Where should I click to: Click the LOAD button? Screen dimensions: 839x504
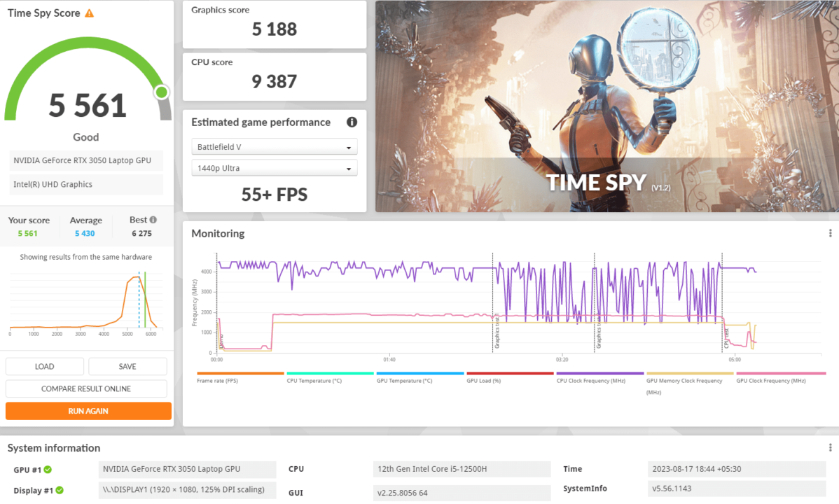click(x=44, y=367)
